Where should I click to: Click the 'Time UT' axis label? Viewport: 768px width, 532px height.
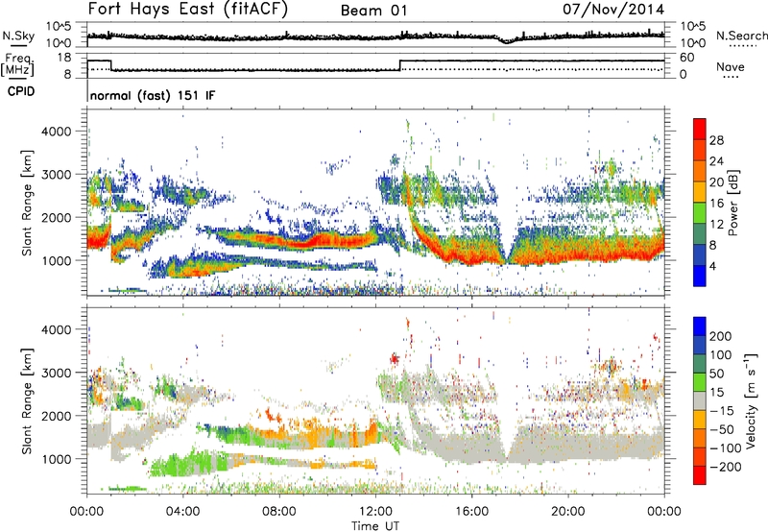tap(375, 525)
